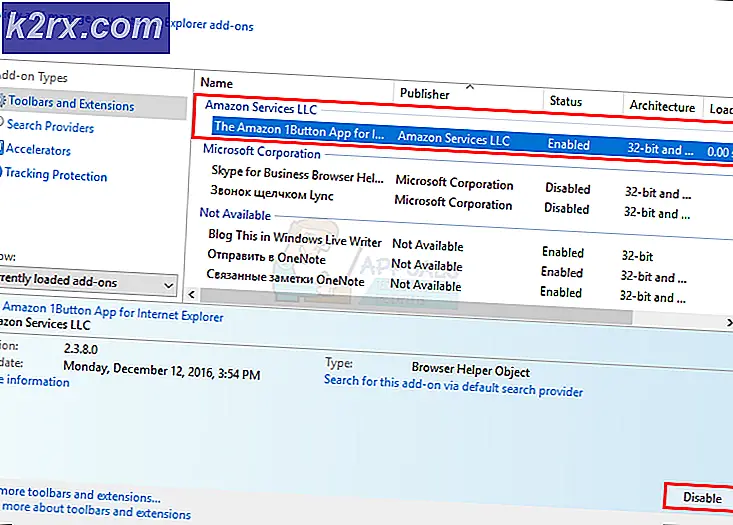
Task: Sort the list by Publisher column
Action: (x=424, y=94)
